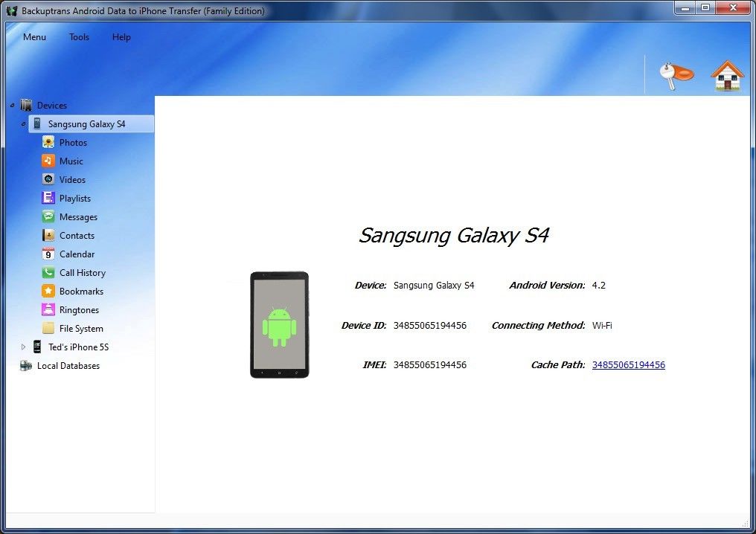Click the green Messages bubble icon
The width and height of the screenshot is (756, 534).
point(48,217)
